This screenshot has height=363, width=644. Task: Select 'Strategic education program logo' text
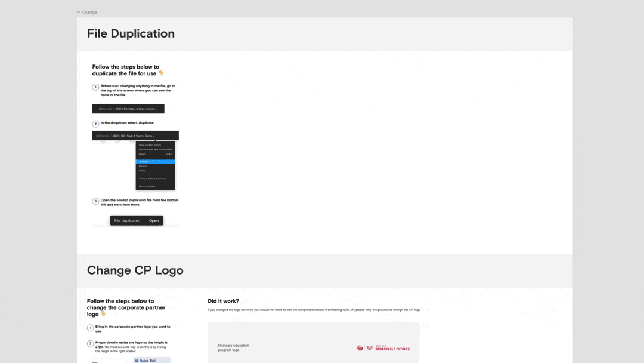(233, 348)
